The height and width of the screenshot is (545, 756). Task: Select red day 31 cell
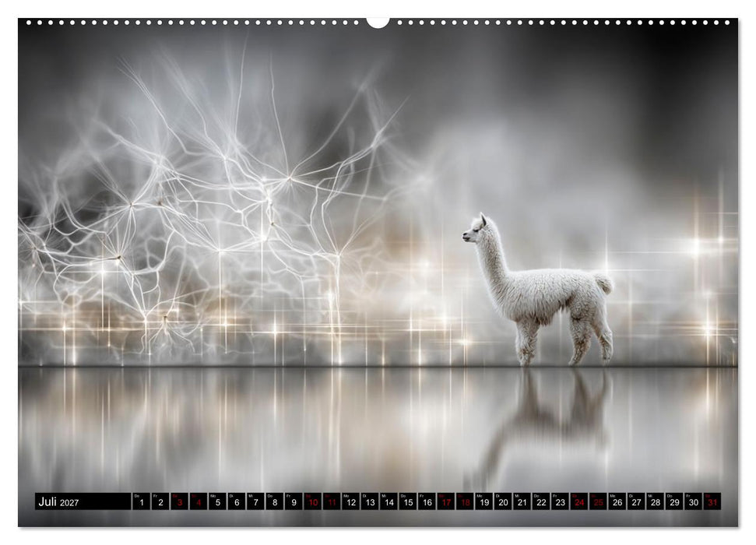tap(712, 501)
